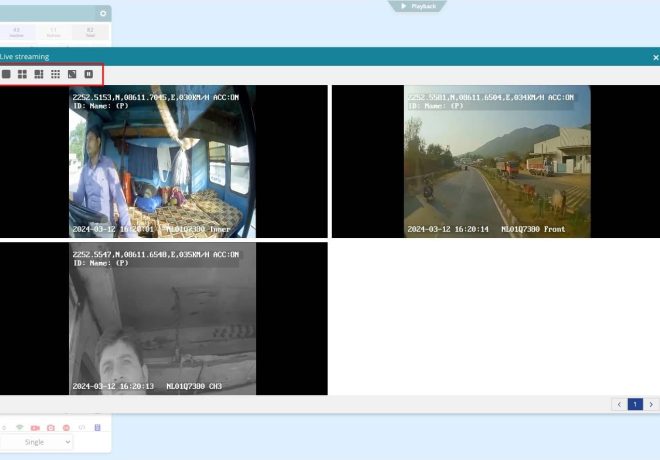This screenshot has height=460, width=660.
Task: Select page 1 in pagination
Action: (x=635, y=404)
